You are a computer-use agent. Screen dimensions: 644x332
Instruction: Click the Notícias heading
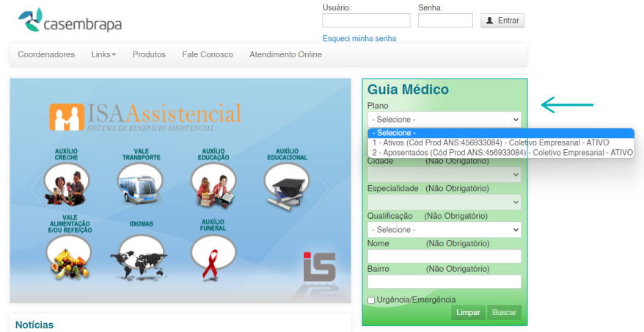(34, 325)
